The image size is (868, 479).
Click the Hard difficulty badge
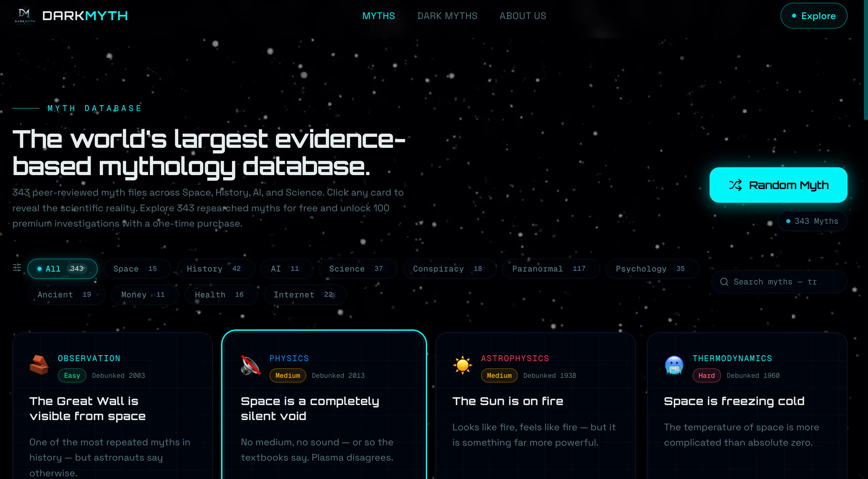[x=707, y=375]
